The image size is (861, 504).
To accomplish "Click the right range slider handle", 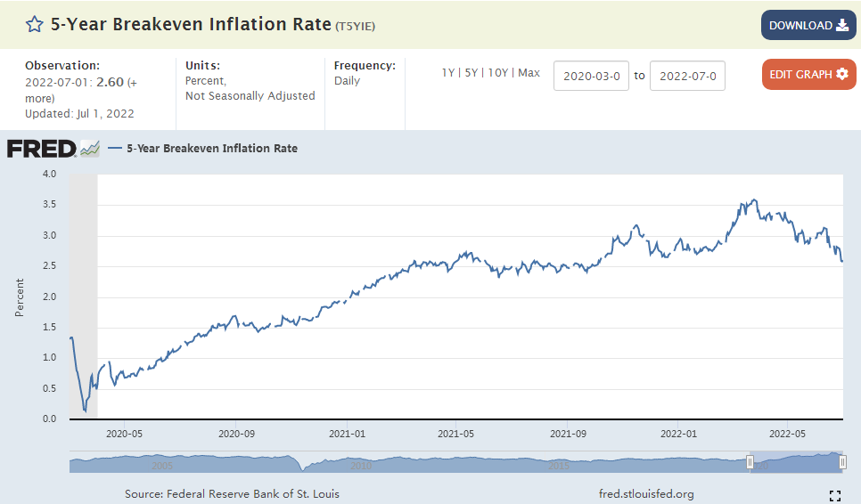I will pyautogui.click(x=842, y=462).
